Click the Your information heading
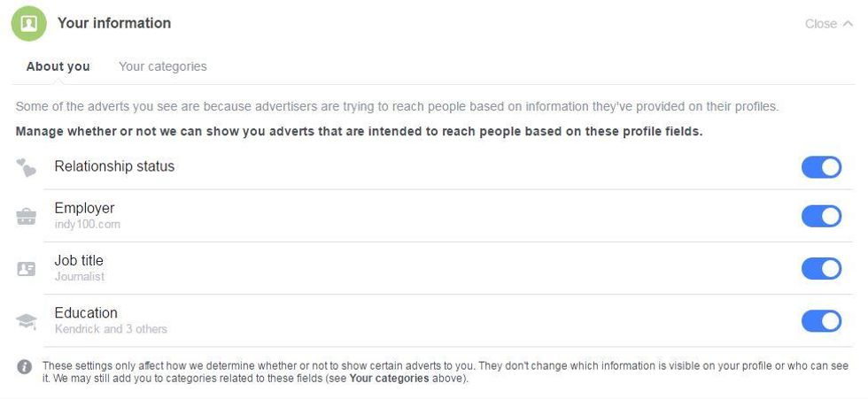The image size is (868, 399). click(114, 23)
